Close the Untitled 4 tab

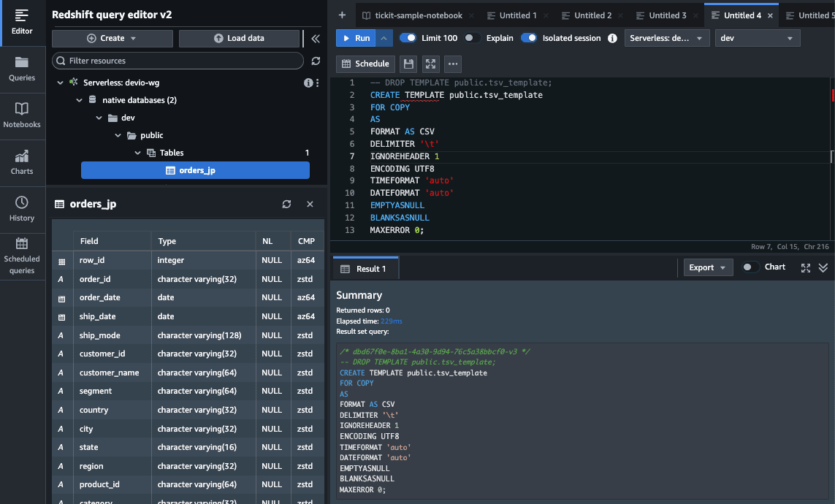pyautogui.click(x=770, y=15)
